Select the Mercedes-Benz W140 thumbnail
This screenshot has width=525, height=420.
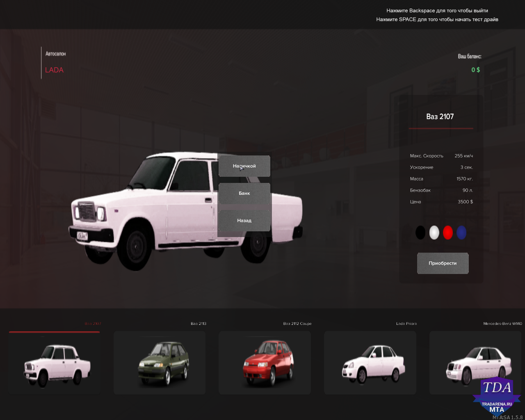click(475, 363)
